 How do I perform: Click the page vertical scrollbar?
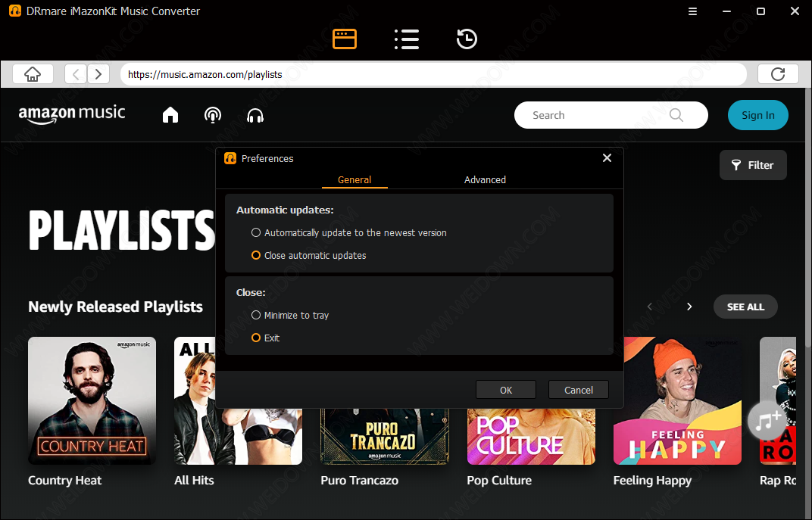point(808,217)
